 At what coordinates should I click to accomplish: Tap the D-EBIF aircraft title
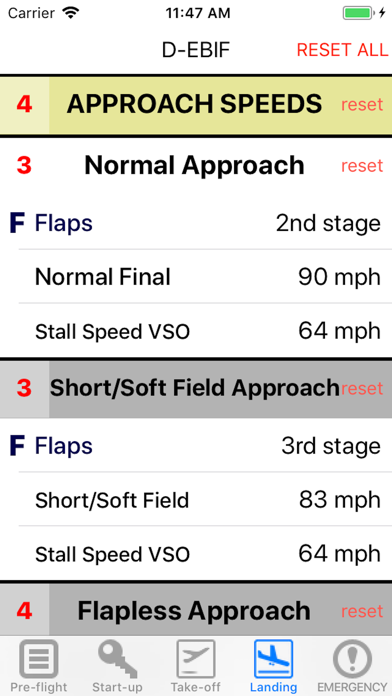tap(196, 50)
